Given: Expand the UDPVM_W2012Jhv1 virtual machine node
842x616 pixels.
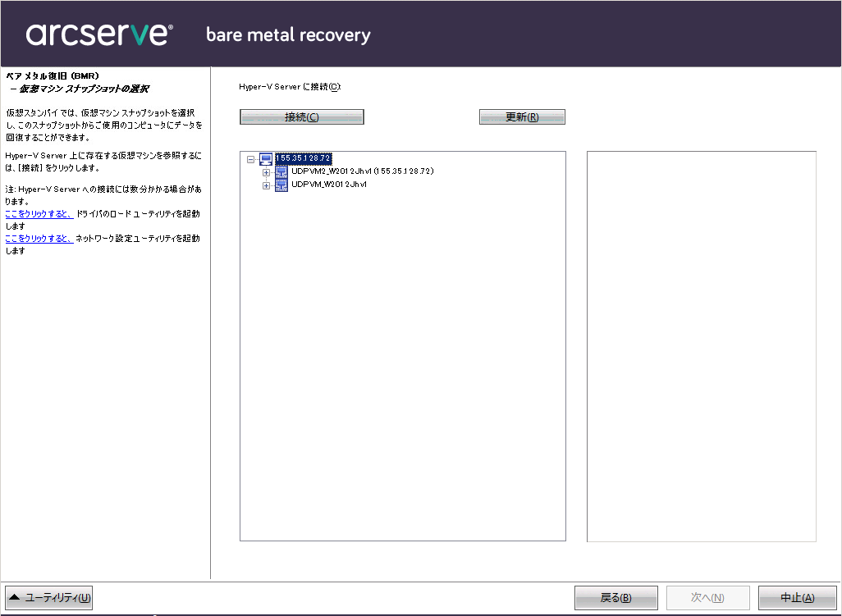Looking at the screenshot, I should coord(266,185).
